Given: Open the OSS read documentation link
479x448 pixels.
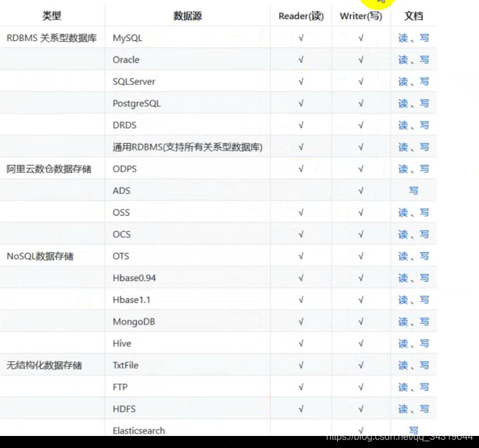Looking at the screenshot, I should point(403,213).
